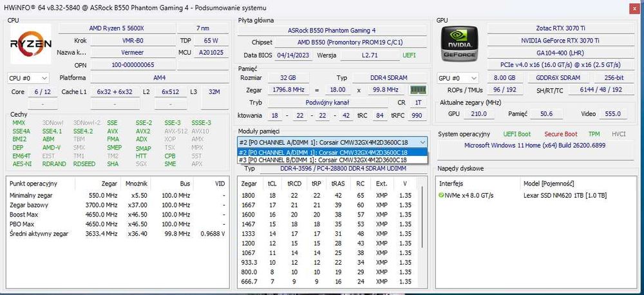Click the Podwójny kanał mode field
Image resolution: width=644 pixels, height=295 pixels.
tap(327, 102)
